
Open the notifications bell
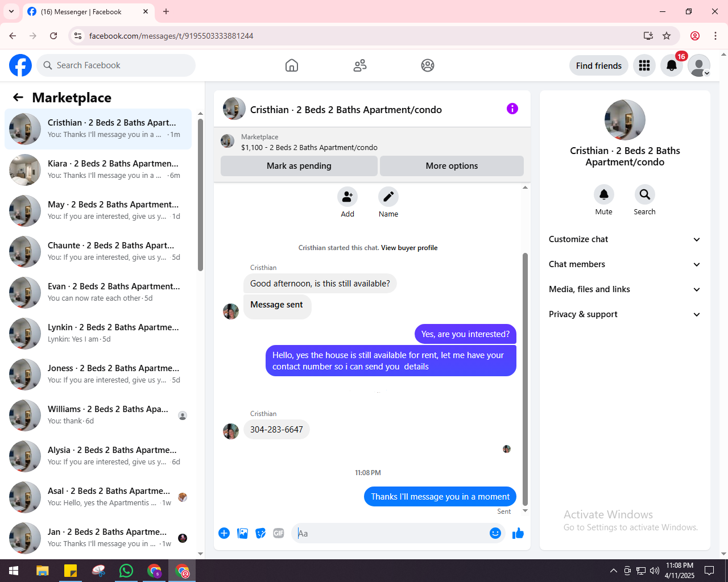pos(672,65)
